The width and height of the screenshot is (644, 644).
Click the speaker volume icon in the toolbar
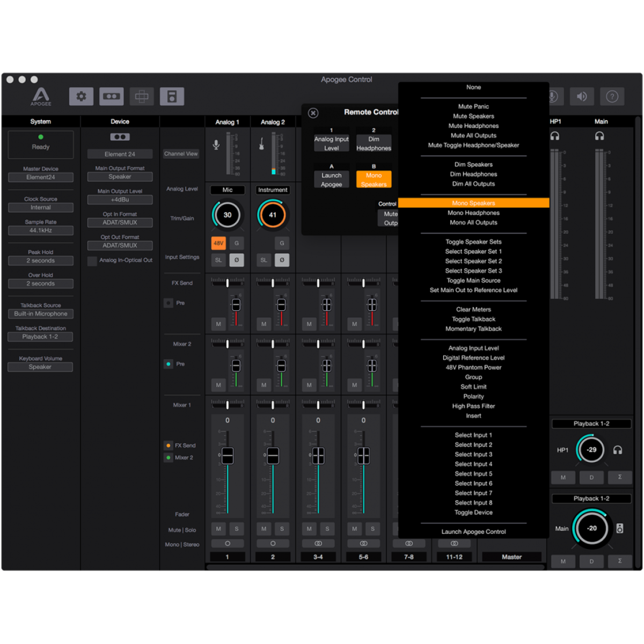point(582,97)
